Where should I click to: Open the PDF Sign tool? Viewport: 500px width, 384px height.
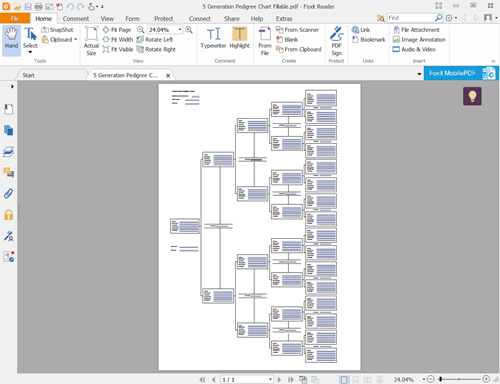coord(336,41)
